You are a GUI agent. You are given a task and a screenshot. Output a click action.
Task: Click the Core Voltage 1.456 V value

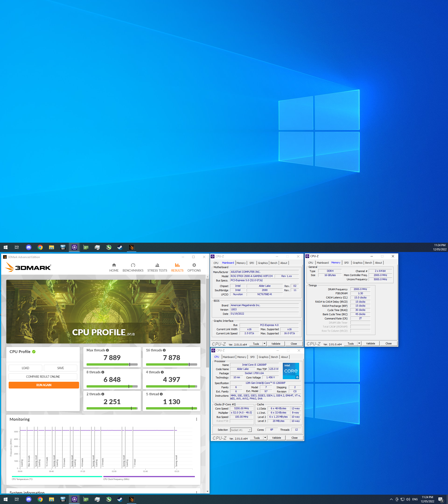coord(270,377)
